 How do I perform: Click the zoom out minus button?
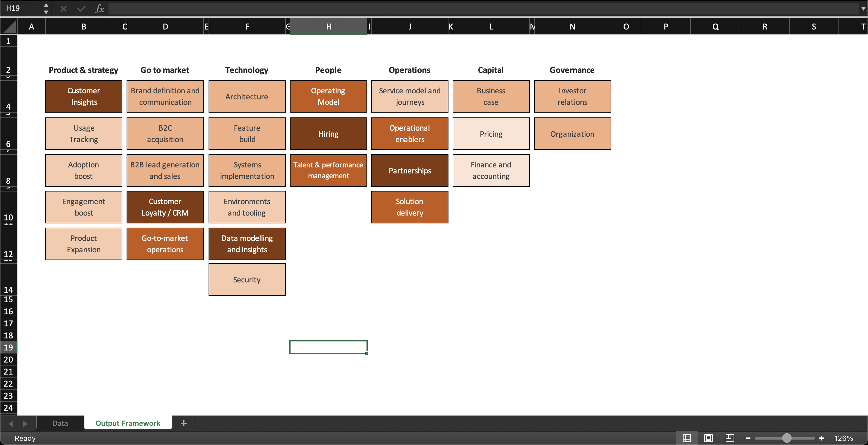pos(748,438)
